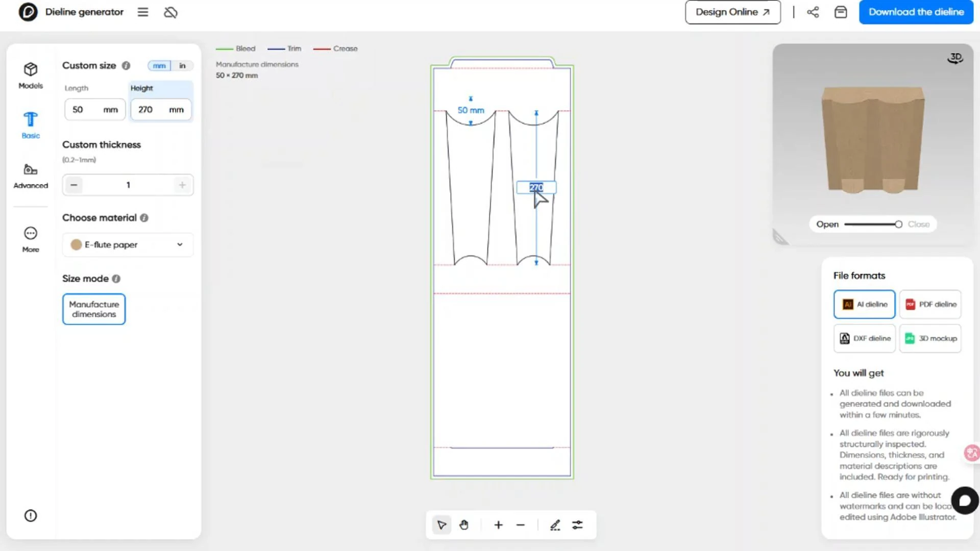980x551 pixels.
Task: Click the thickness value field
Action: 128,185
